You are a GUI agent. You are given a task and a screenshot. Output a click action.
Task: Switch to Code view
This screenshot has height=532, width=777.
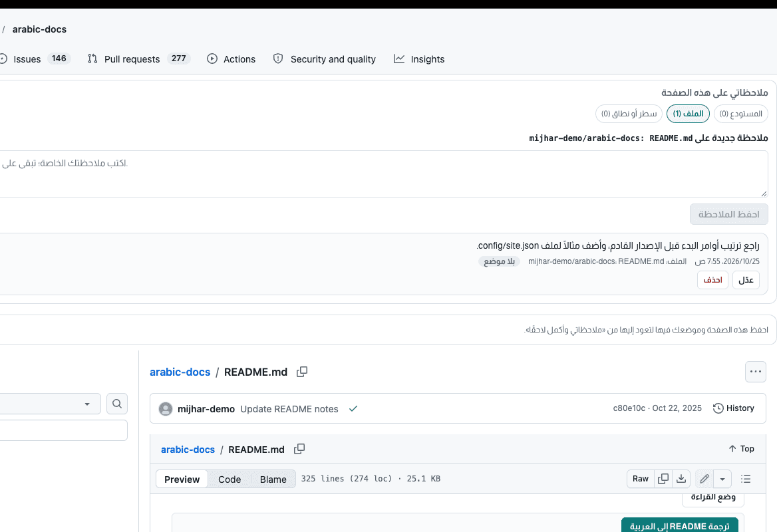[x=230, y=479]
